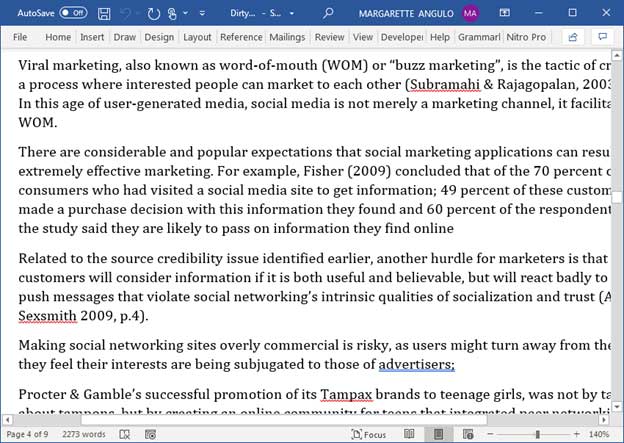Click the MA account avatar
624x443 pixels.
click(470, 13)
